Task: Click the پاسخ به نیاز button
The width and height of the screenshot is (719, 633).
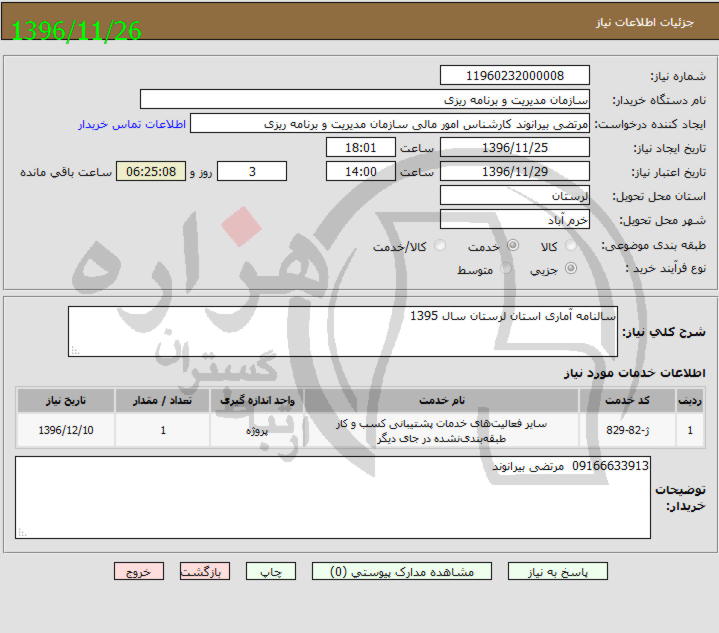Action: pos(558,572)
